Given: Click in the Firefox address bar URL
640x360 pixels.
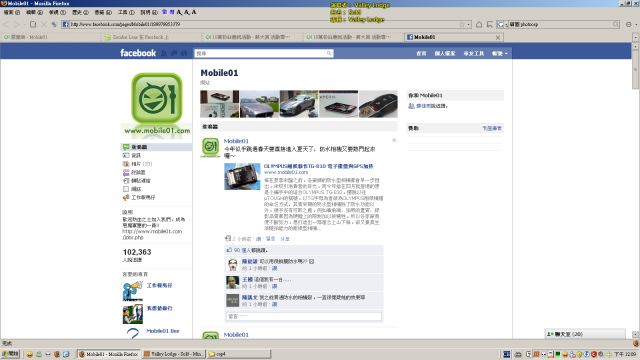Looking at the screenshot, I should pyautogui.click(x=261, y=24).
